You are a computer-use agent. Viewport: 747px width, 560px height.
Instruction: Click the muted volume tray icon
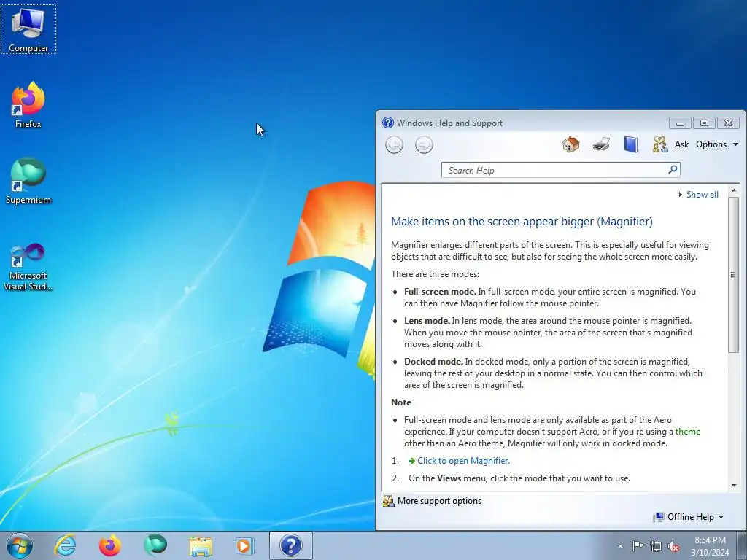coord(673,546)
